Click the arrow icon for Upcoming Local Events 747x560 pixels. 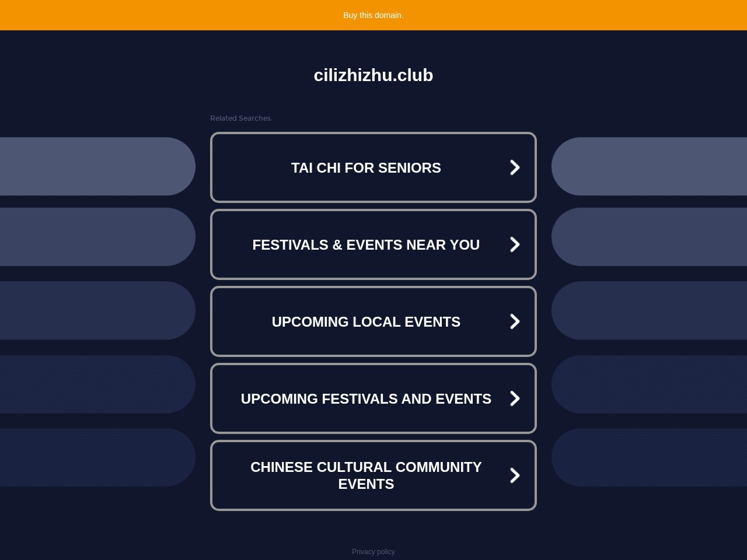(x=515, y=321)
